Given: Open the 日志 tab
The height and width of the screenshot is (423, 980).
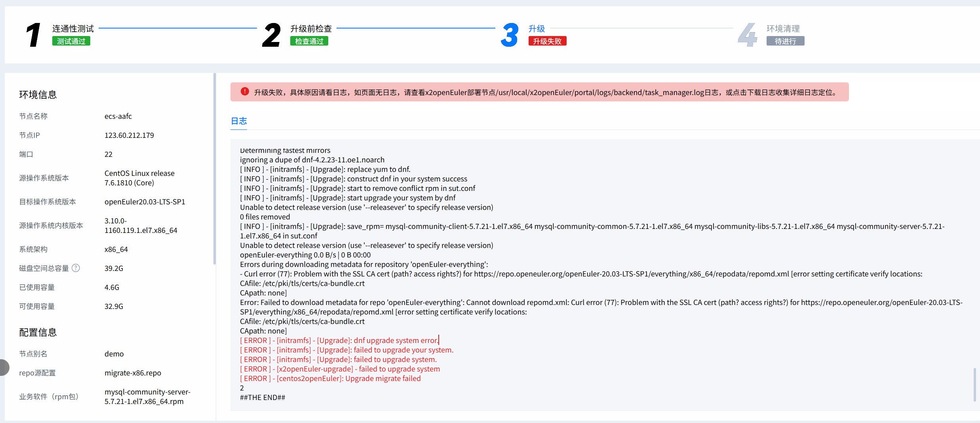Looking at the screenshot, I should [x=239, y=121].
